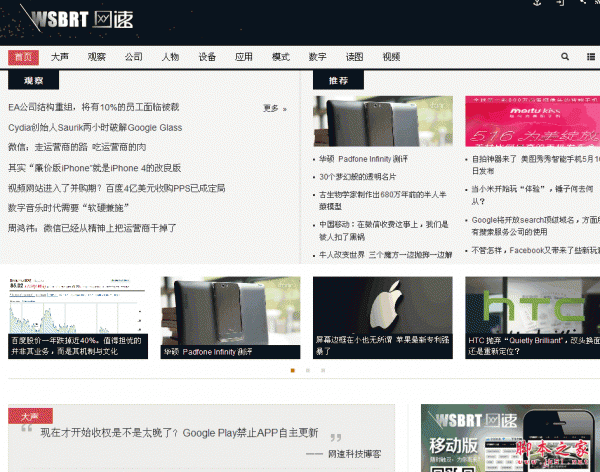Select the first orange carousel dot
The image size is (600, 472).
pyautogui.click(x=293, y=371)
